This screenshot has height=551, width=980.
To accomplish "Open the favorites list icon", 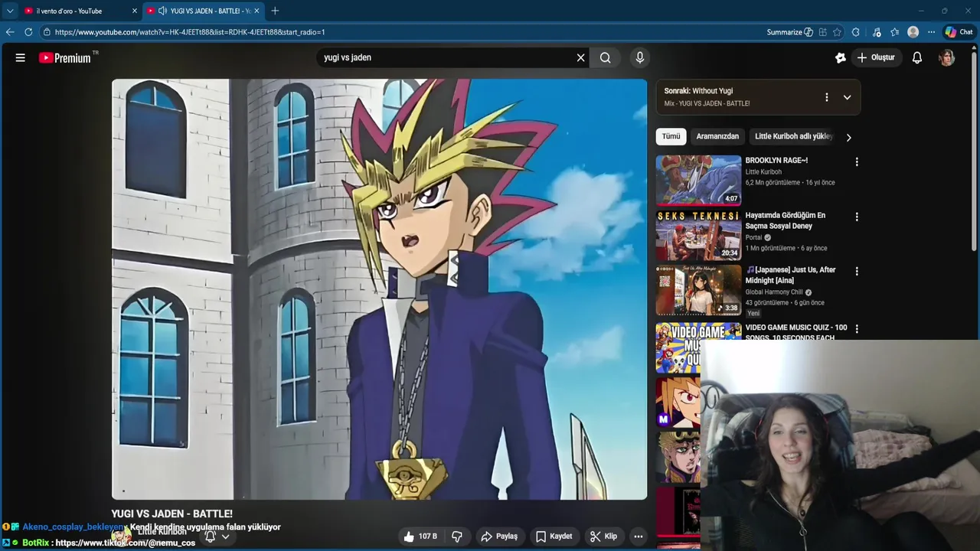I will (x=894, y=32).
